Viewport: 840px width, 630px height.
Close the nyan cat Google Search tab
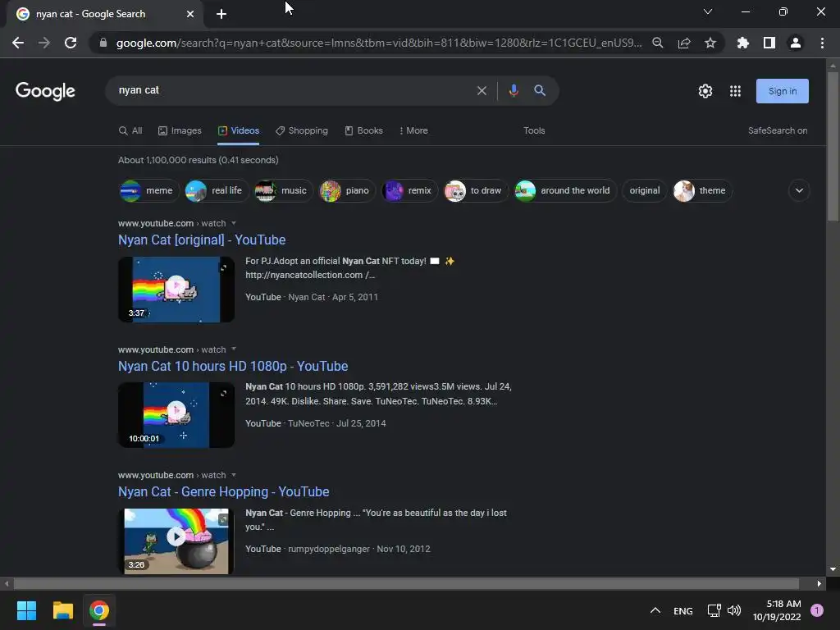190,14
